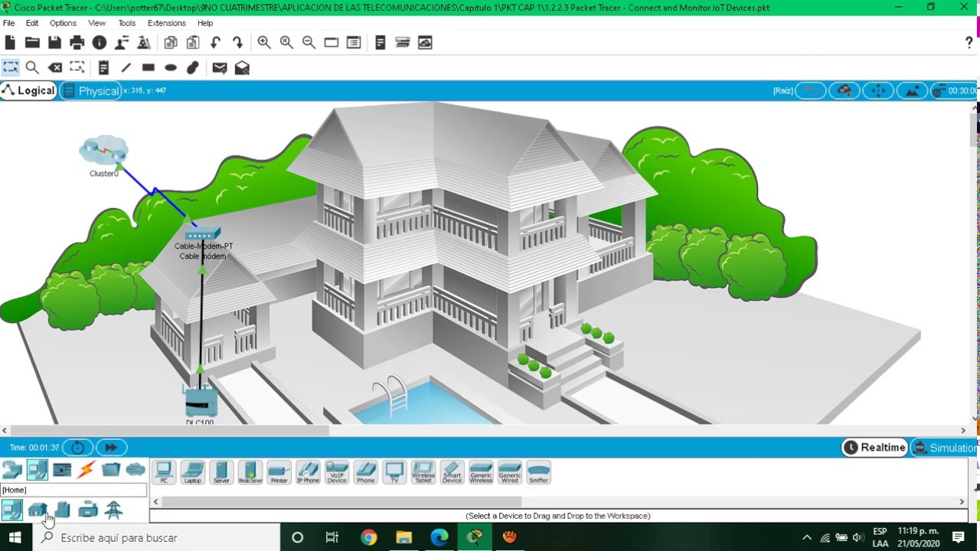
Task: Undo the last action
Action: pos(215,43)
